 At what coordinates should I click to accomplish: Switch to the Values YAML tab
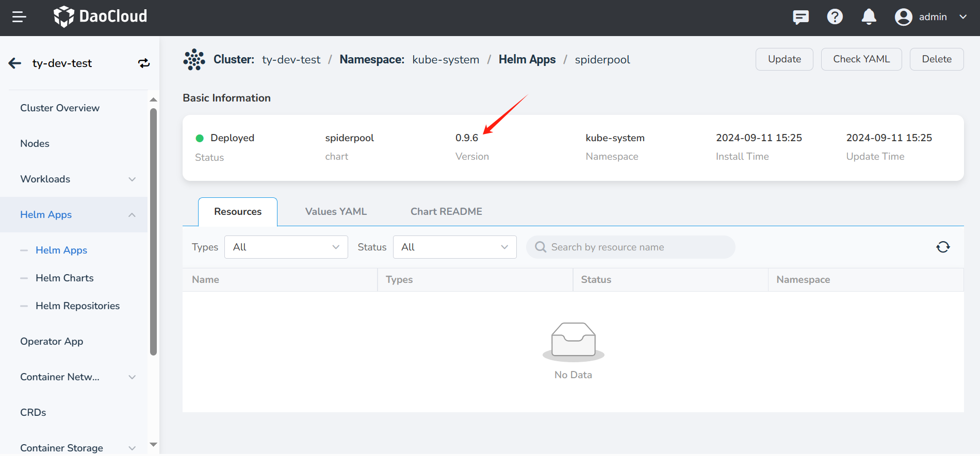(x=336, y=212)
